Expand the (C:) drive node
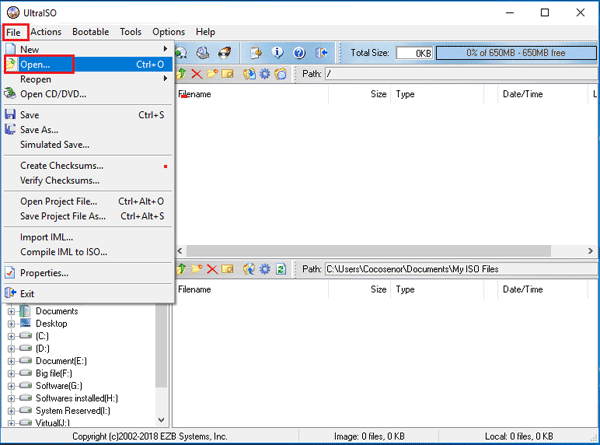Viewport: 600px width, 445px height. point(11,336)
